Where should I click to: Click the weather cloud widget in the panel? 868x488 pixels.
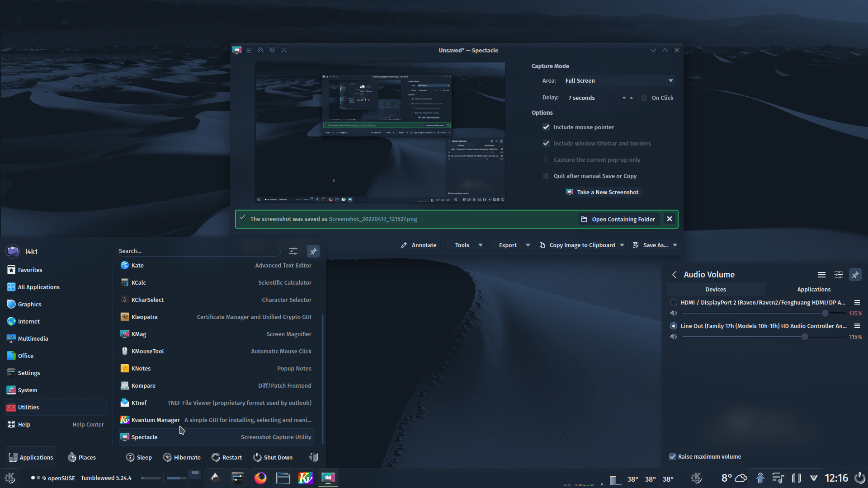click(741, 478)
